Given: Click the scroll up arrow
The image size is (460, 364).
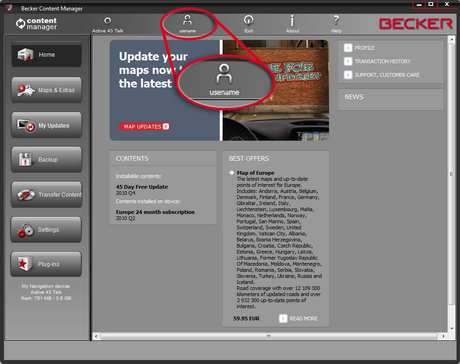Looking at the screenshot, I should click(451, 39).
